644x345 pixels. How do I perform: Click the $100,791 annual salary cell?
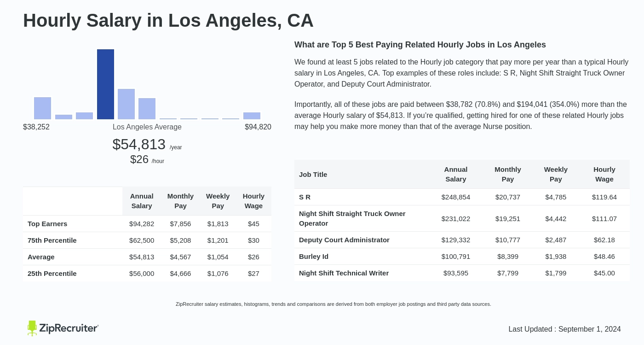(456, 257)
